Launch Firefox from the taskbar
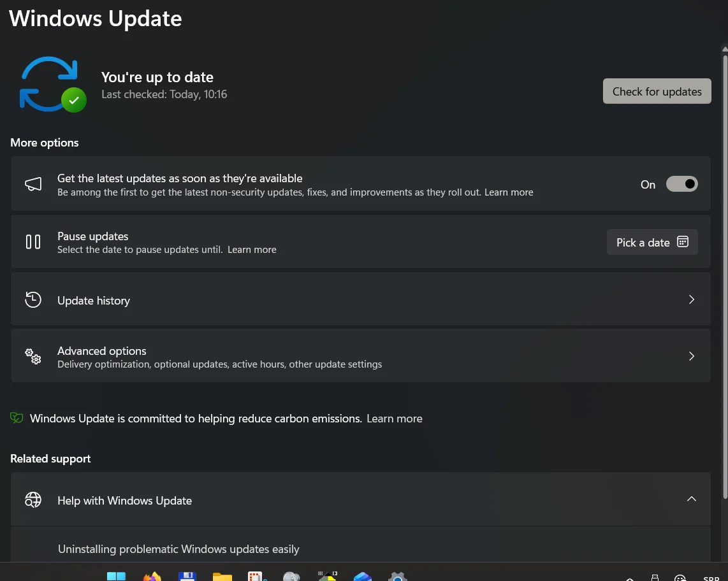Screen dimensions: 728x581 [152, 577]
